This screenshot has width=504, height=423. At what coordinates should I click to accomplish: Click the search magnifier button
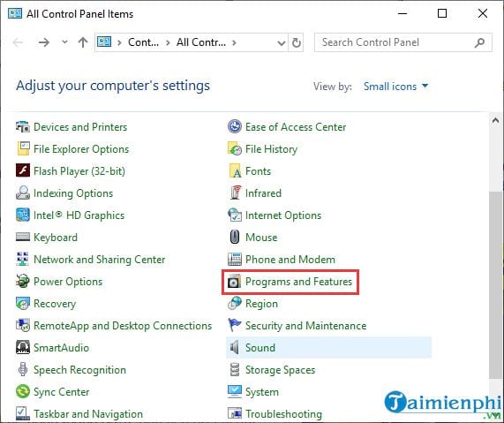tap(479, 42)
